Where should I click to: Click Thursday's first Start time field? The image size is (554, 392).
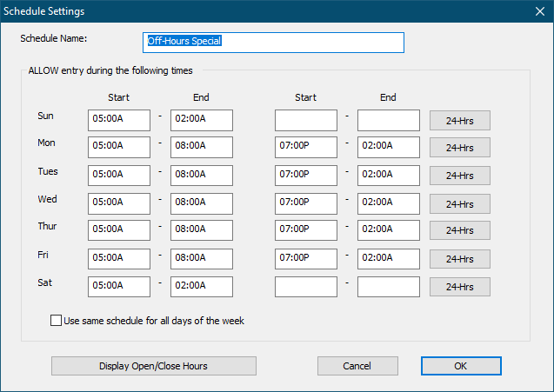pos(119,230)
